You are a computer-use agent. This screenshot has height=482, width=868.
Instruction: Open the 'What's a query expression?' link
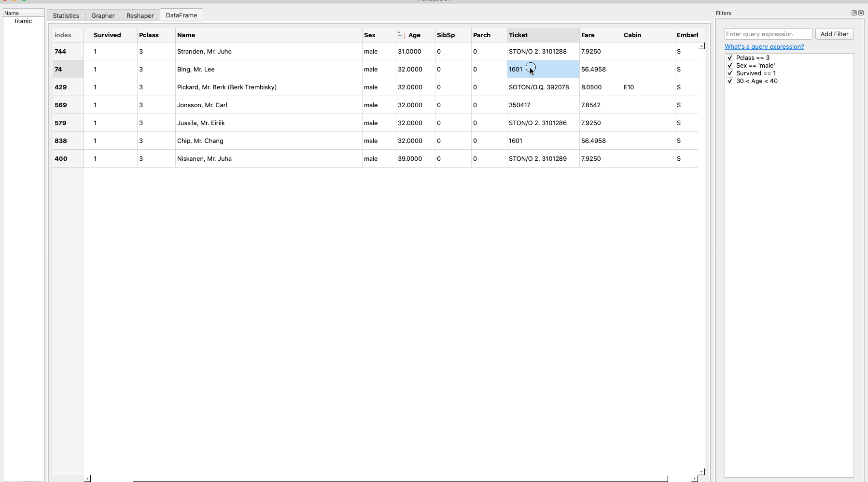point(764,46)
